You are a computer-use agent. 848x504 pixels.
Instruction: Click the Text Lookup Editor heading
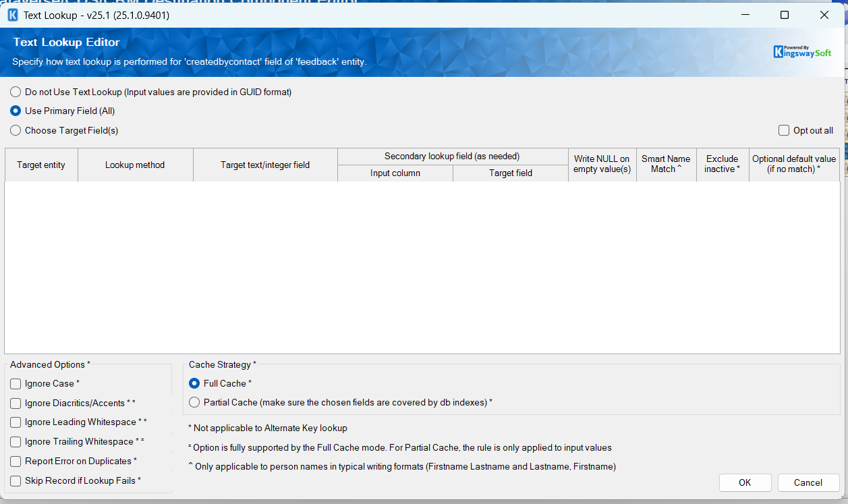66,43
